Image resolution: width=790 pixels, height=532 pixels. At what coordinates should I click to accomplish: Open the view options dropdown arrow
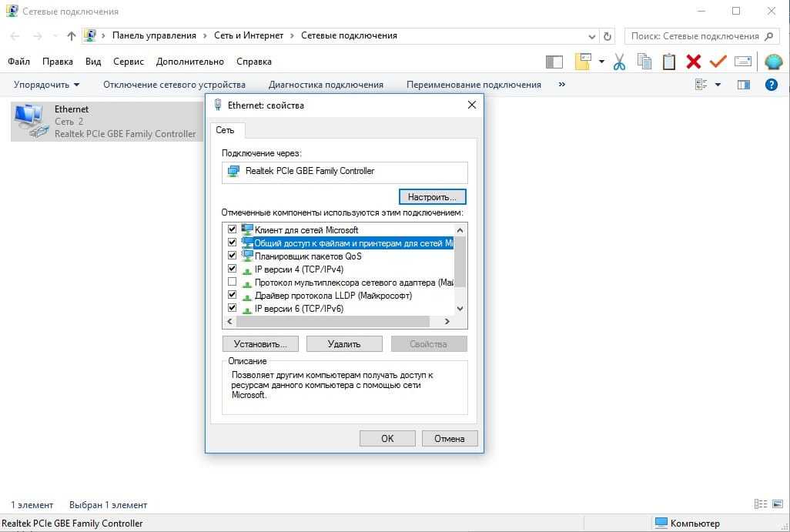[718, 85]
